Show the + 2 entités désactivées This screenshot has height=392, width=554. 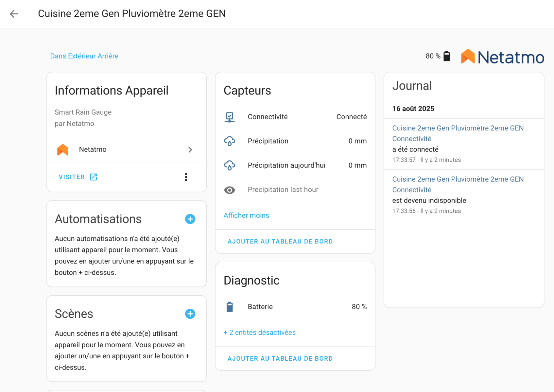coord(260,333)
